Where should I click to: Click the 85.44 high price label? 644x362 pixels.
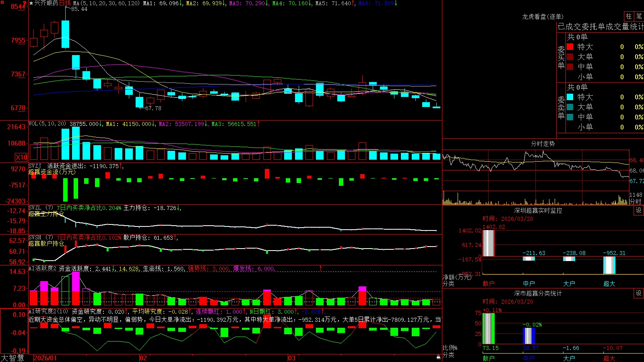coord(79,9)
